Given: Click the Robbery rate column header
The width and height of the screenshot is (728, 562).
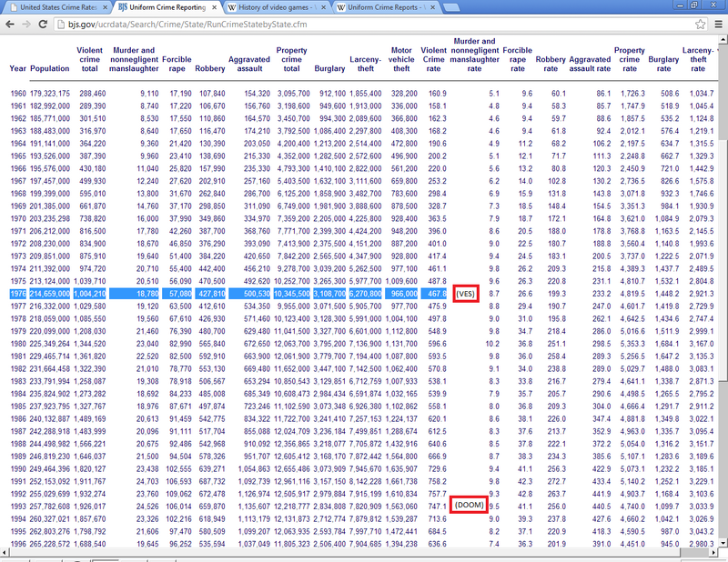Looking at the screenshot, I should tap(551, 64).
